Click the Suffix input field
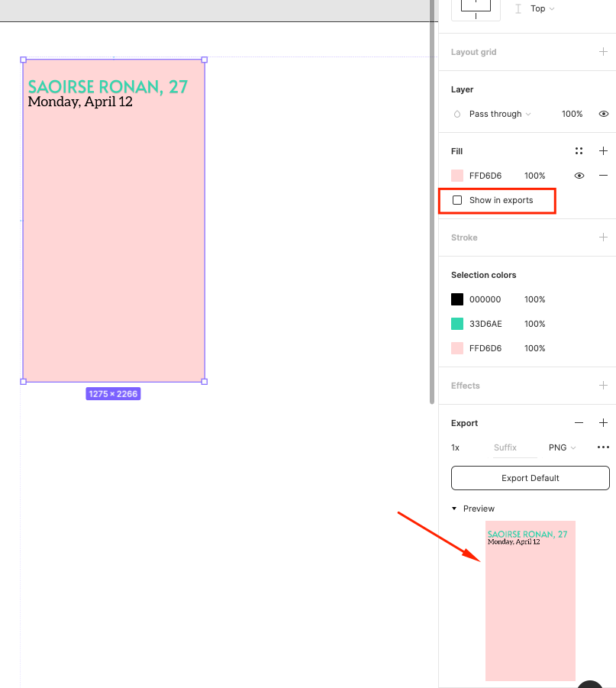Screen dimensions: 616x688 (514, 447)
